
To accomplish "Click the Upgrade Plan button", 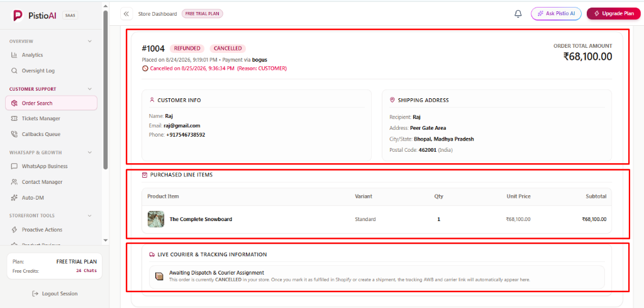I will (614, 14).
